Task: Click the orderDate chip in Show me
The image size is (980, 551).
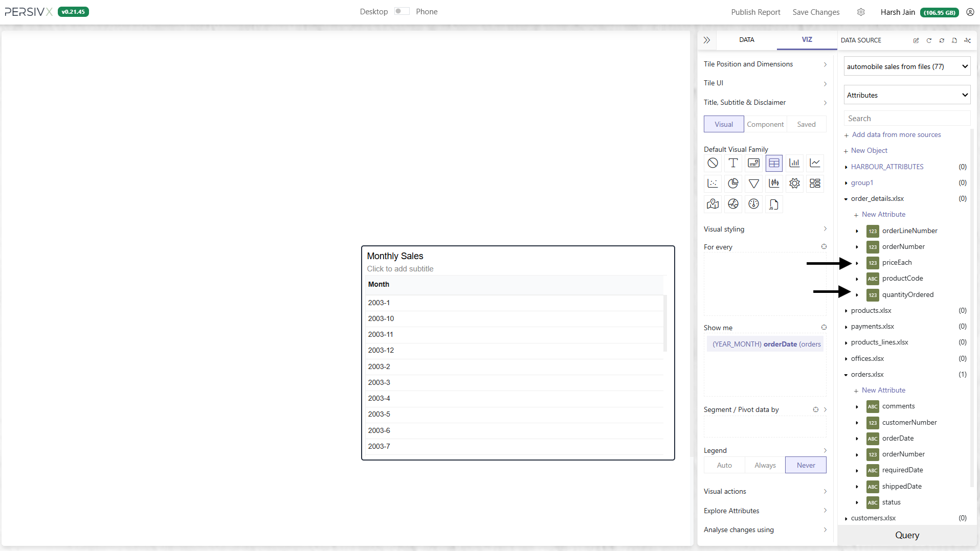Action: 766,344
